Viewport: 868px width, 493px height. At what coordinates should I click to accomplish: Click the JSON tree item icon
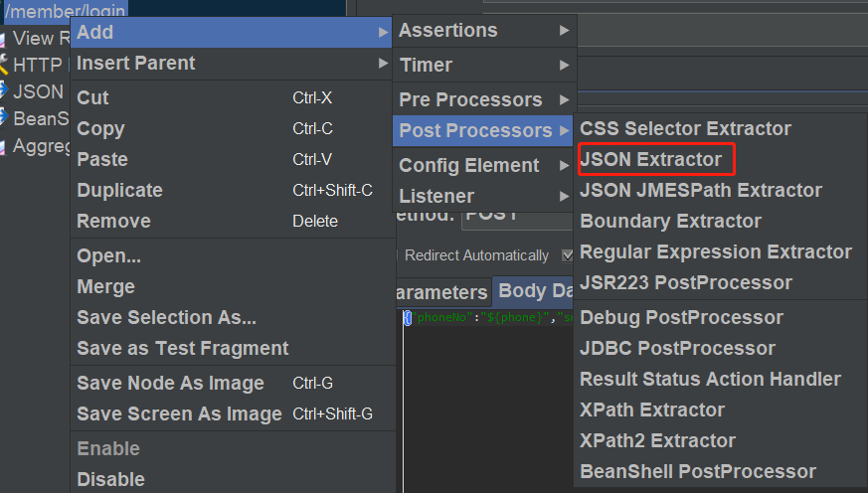point(4,91)
